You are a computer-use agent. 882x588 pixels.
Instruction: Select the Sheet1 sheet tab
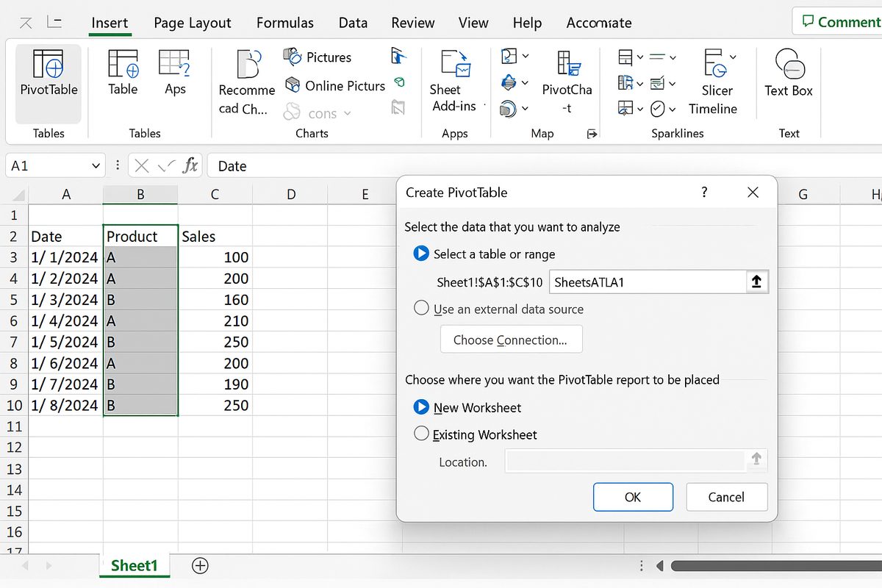pos(135,565)
